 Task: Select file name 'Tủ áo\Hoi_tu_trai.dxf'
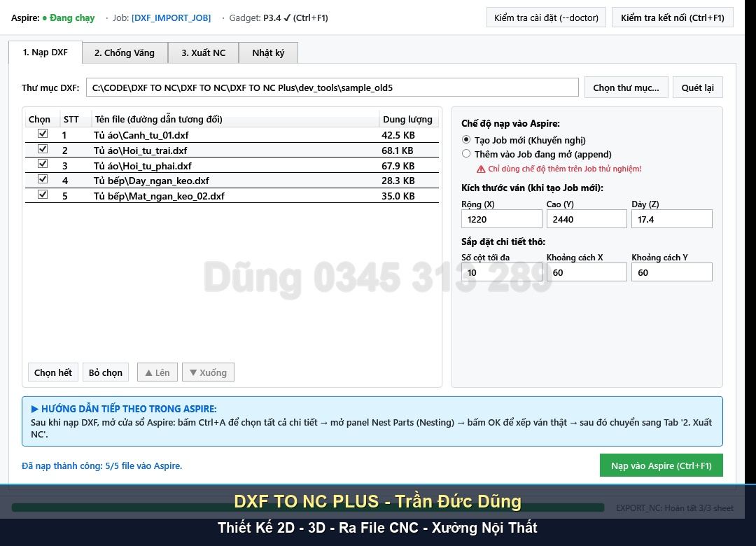click(x=140, y=150)
